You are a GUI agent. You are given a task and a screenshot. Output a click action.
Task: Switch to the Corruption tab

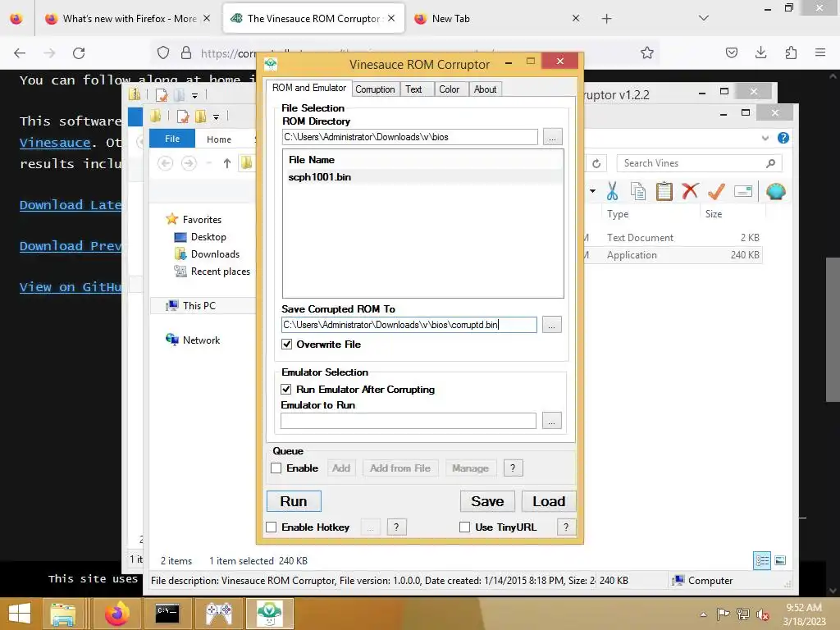click(375, 89)
